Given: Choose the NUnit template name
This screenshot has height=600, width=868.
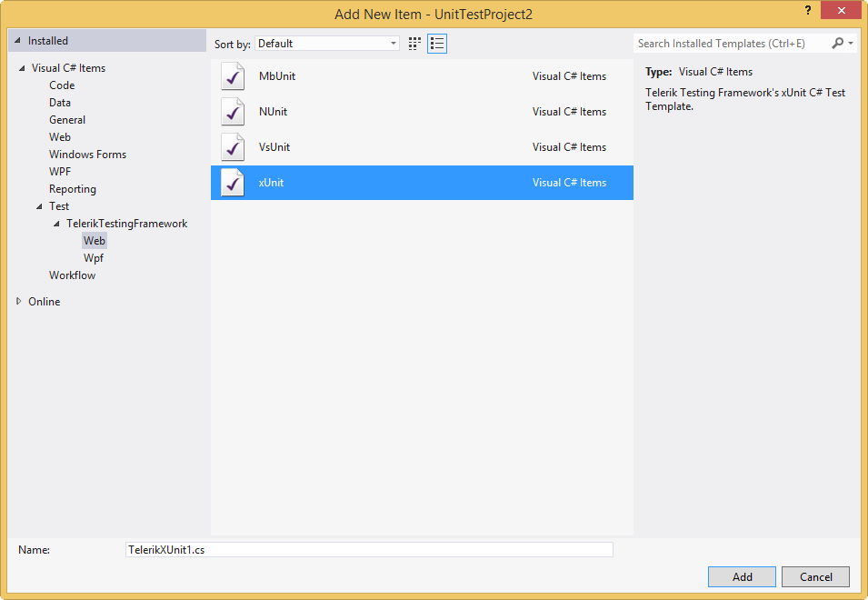Looking at the screenshot, I should [273, 112].
